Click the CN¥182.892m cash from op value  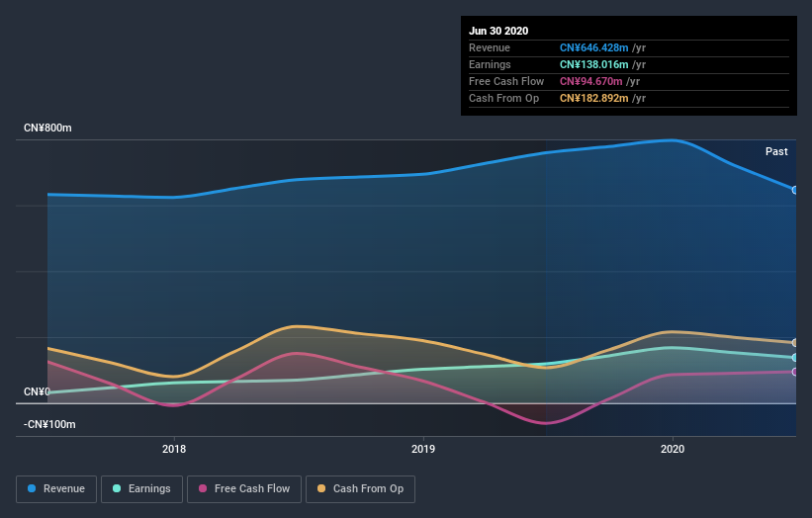[594, 98]
